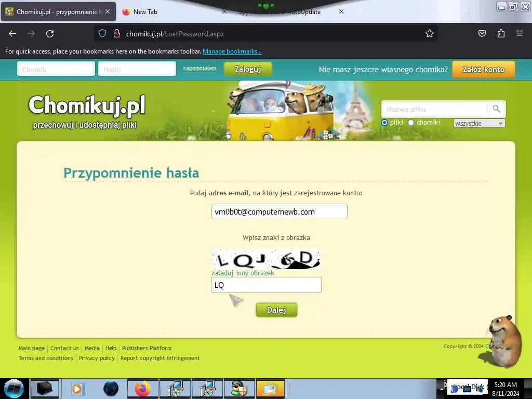Open the Windows Start orb
Viewport: 532px width, 399px height.
pyautogui.click(x=14, y=389)
